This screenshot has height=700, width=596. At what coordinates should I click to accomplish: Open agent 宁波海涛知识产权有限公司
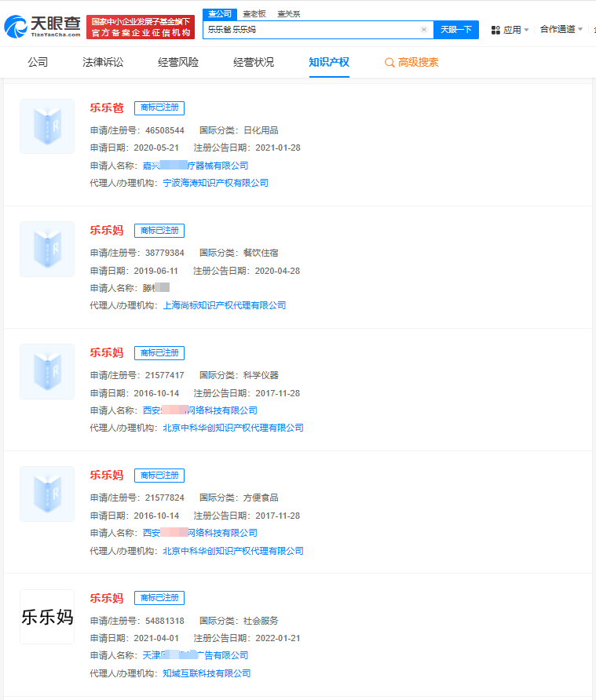[x=216, y=183]
